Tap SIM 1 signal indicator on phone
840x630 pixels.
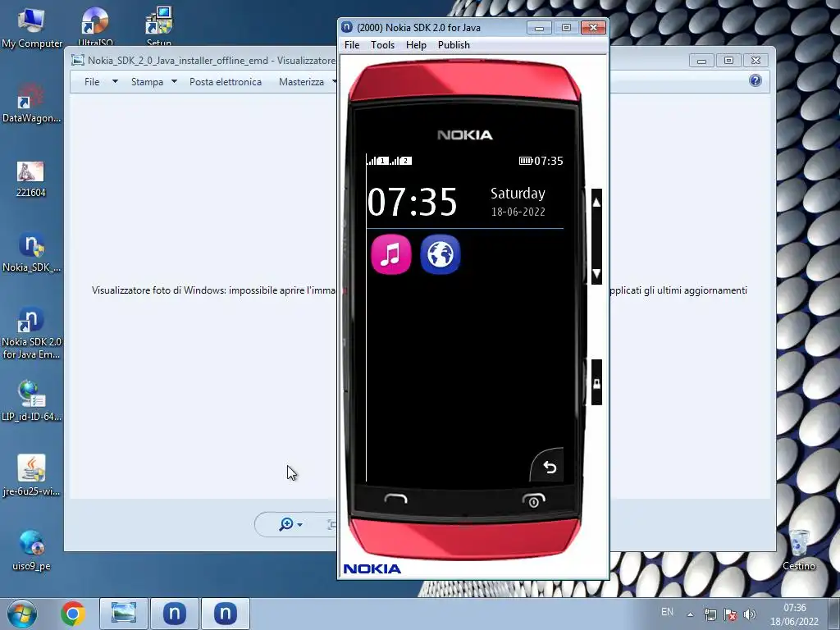pyautogui.click(x=377, y=161)
